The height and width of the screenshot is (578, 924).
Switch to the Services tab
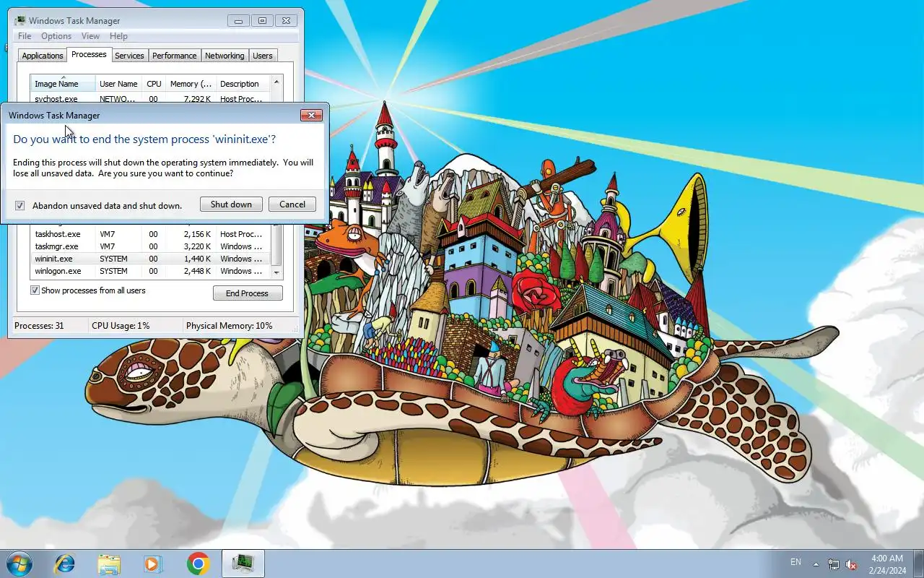[x=130, y=56]
